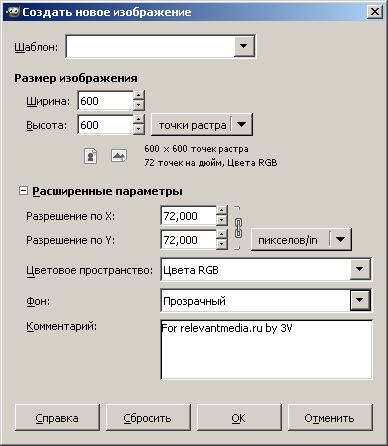Increase Ширина with up arrow
Viewport: 388px width, 446px height.
click(x=139, y=96)
